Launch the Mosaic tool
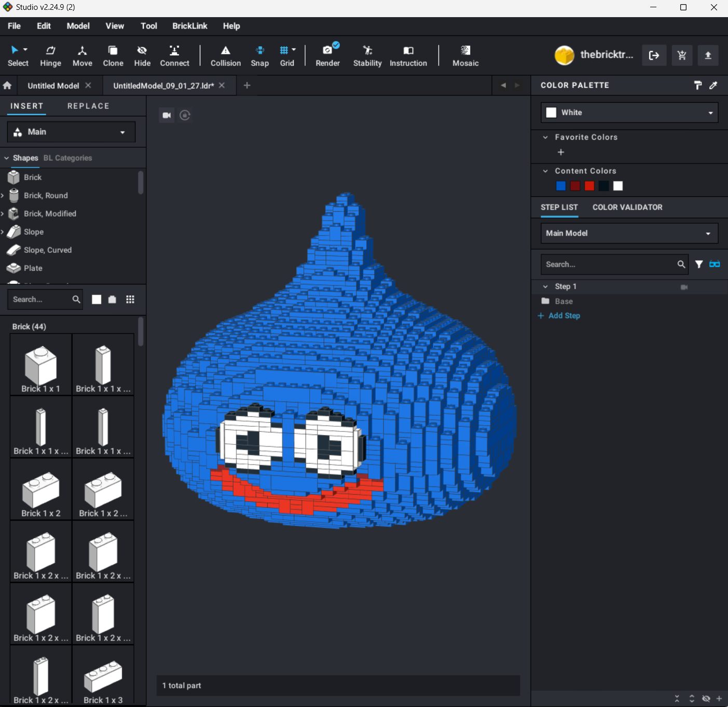This screenshot has height=707, width=728. [x=465, y=56]
